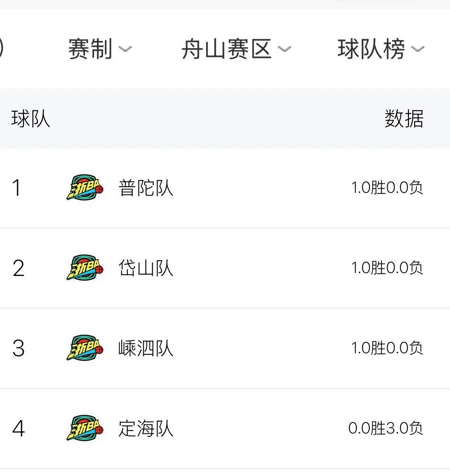Click 普陀队 record 1.0胜0.0负

point(387,187)
